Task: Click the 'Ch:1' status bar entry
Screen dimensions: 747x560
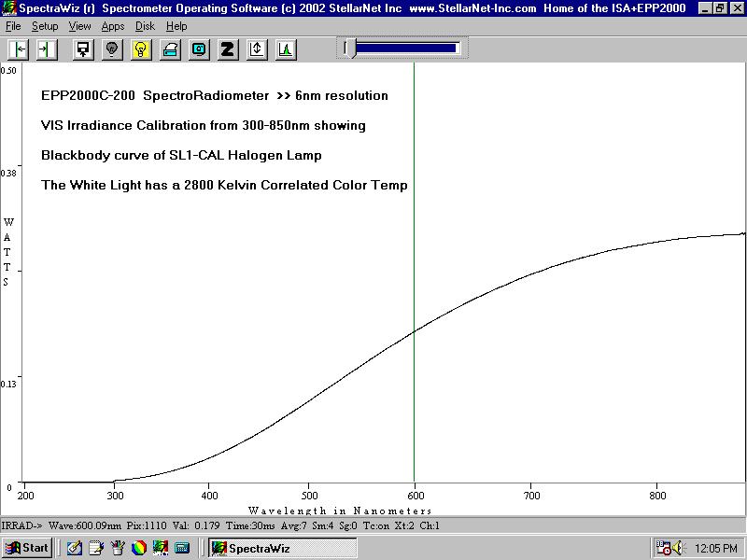Action: point(430,525)
